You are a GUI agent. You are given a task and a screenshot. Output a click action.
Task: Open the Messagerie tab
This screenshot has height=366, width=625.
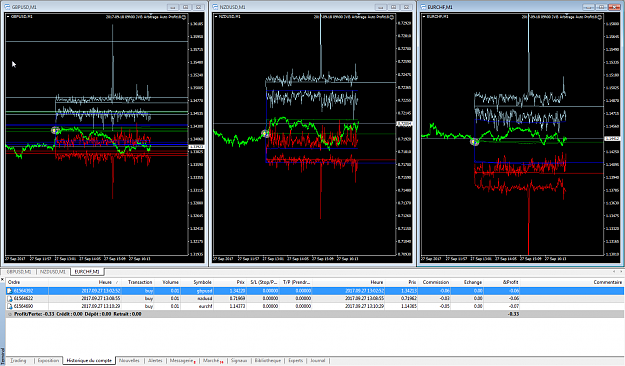pyautogui.click(x=182, y=360)
